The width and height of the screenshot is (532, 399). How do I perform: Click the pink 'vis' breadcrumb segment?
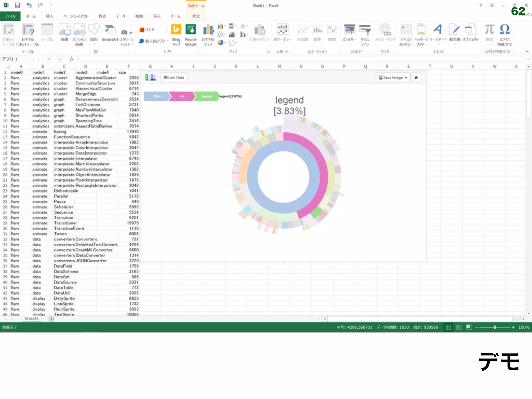(182, 96)
